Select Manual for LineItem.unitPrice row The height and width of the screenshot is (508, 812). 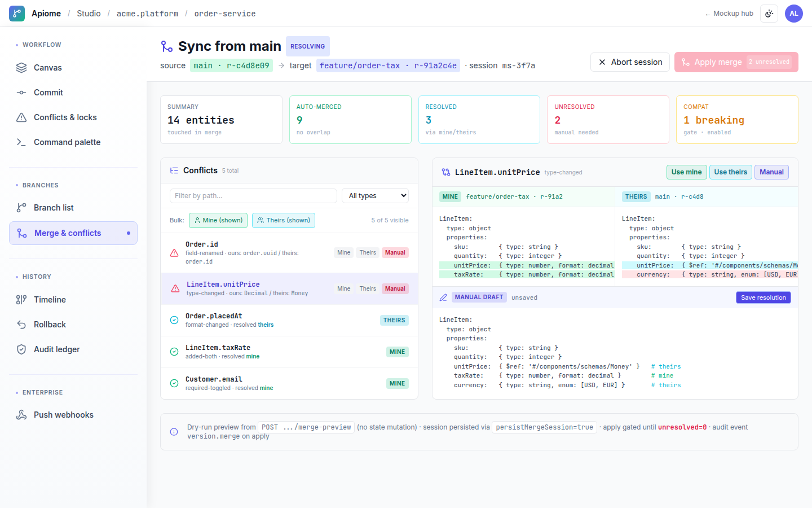point(395,289)
